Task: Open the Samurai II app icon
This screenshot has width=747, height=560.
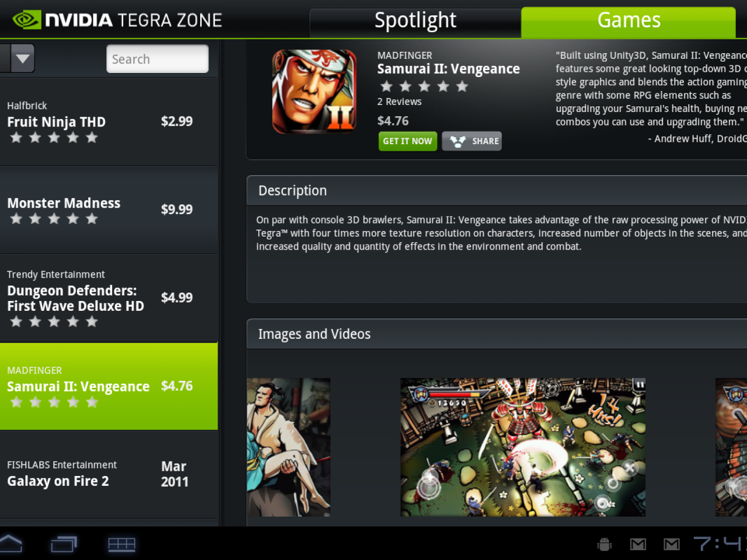Action: [314, 91]
